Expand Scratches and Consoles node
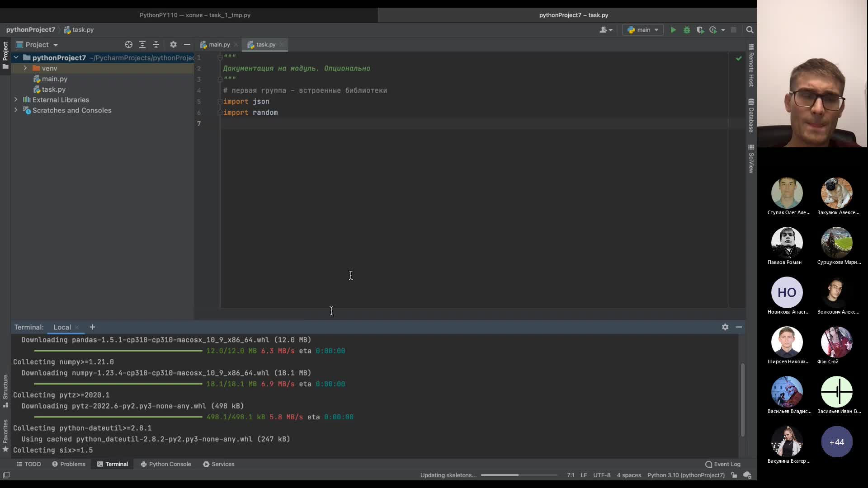The height and width of the screenshot is (488, 868). 16,110
